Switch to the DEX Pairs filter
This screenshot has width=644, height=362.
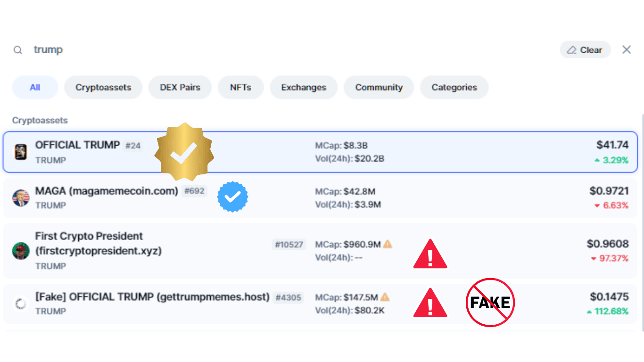180,87
